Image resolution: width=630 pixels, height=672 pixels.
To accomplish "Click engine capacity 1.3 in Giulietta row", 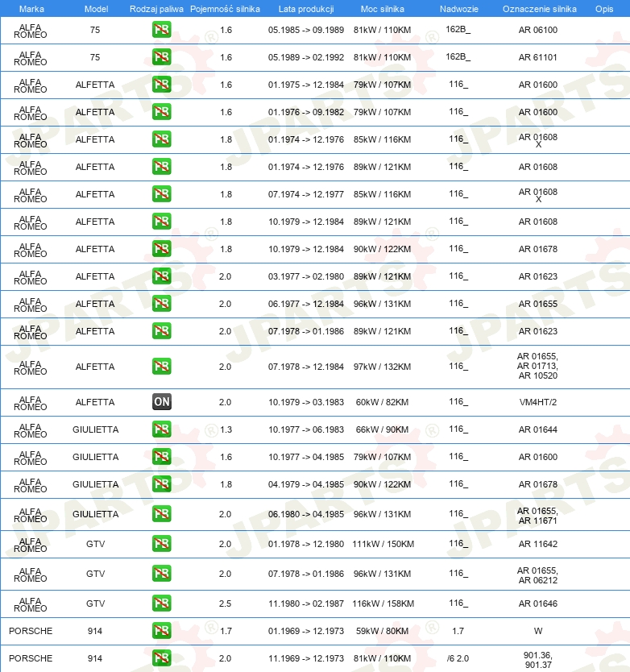I will (x=226, y=429).
